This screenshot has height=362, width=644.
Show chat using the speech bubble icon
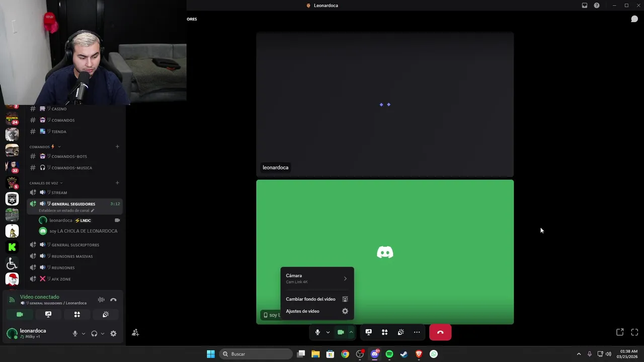coord(634,19)
